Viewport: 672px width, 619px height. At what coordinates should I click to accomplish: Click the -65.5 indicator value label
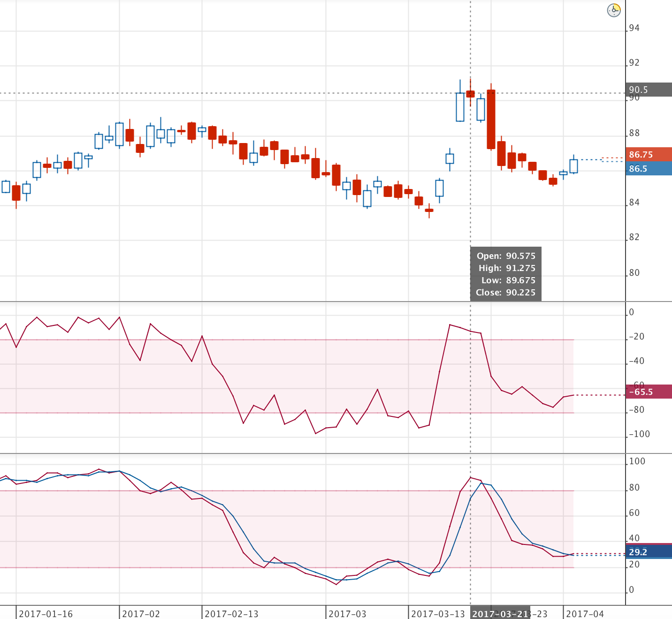tap(649, 392)
